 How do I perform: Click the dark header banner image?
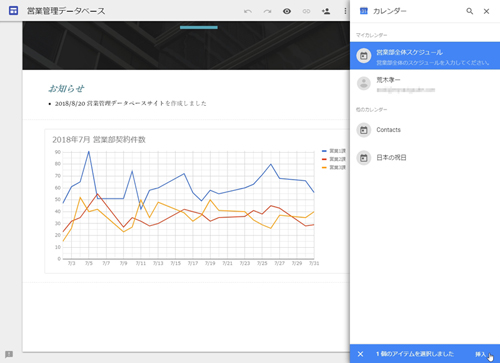(186, 45)
